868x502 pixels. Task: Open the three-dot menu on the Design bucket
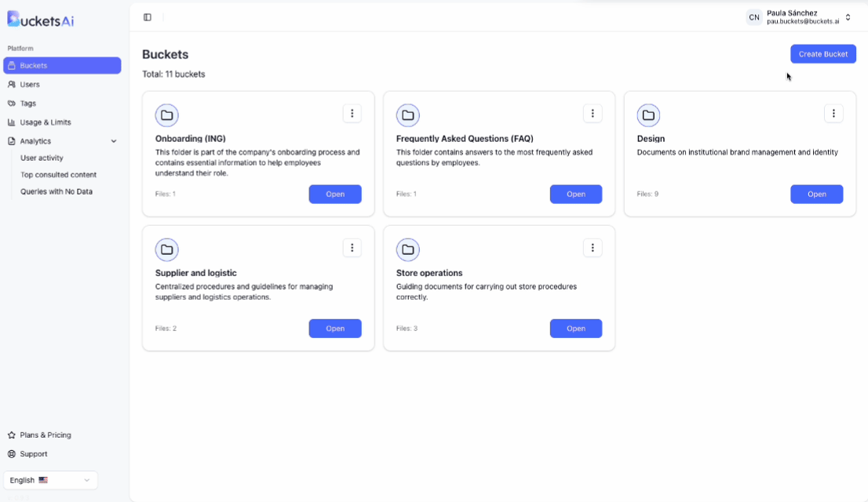(833, 114)
